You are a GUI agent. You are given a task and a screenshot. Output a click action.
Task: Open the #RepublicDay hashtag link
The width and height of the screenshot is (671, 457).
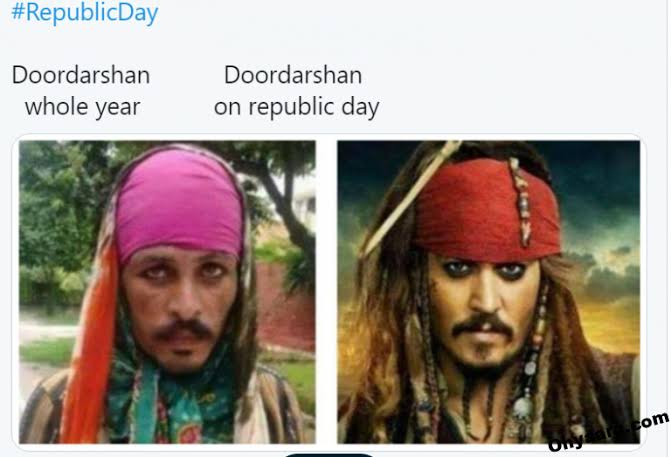pos(84,12)
